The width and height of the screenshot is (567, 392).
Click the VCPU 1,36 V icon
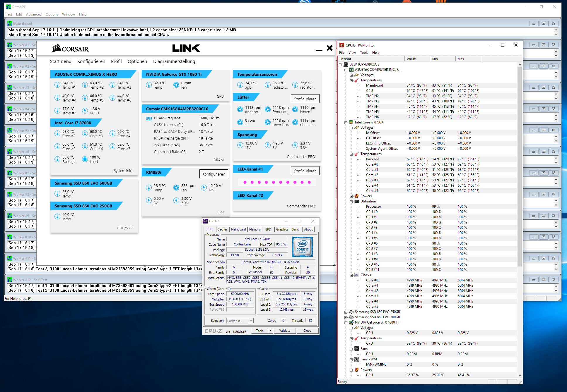(x=85, y=111)
